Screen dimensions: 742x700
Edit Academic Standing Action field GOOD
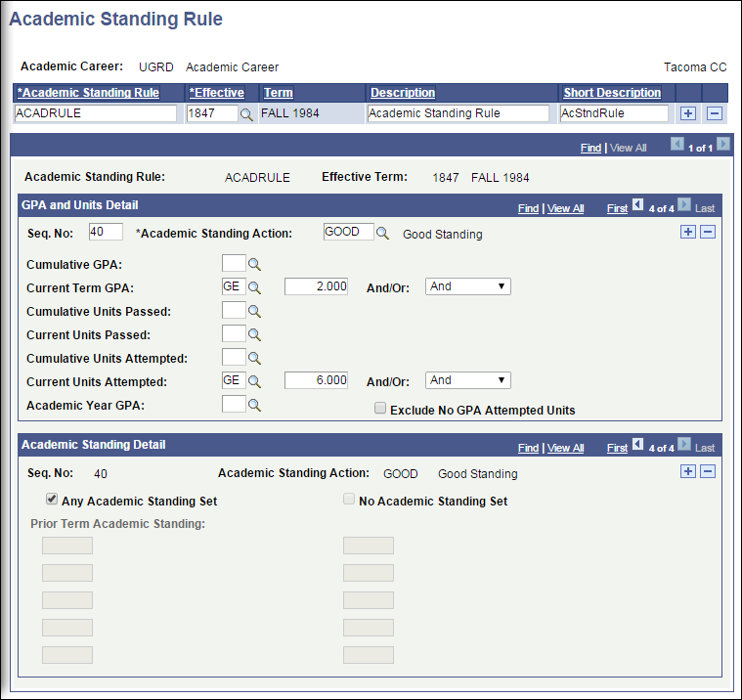(348, 232)
